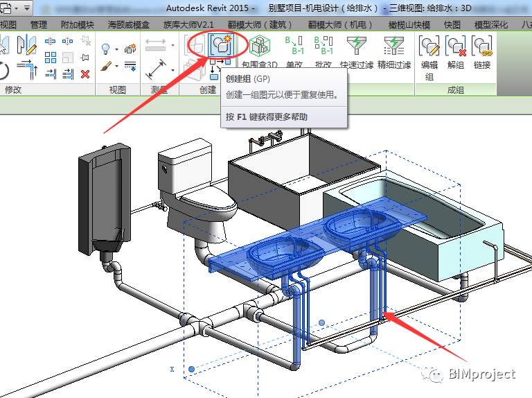Click the 精细过滤 fine filter icon
The image size is (532, 398).
pos(394,46)
